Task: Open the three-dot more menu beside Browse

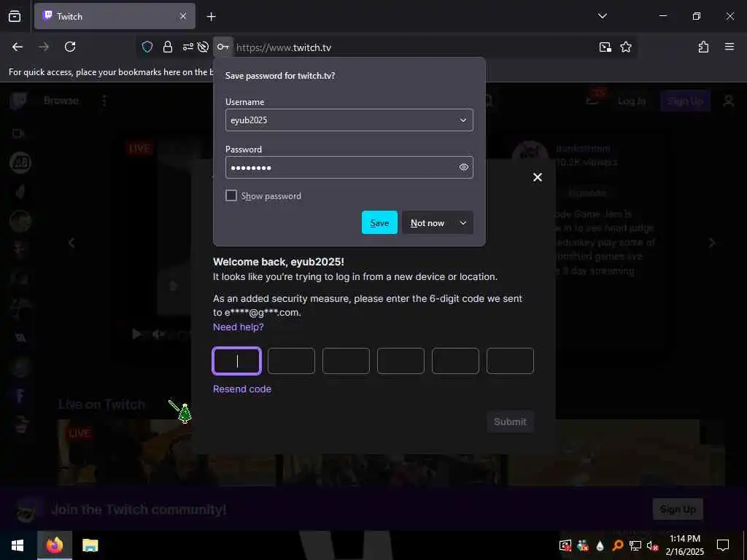Action: (104, 101)
